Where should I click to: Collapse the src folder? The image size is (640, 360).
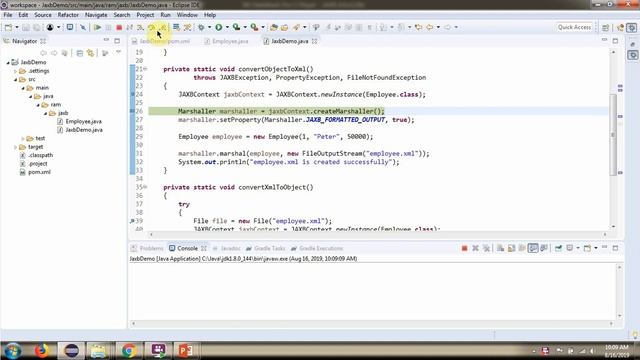[x=16, y=80]
